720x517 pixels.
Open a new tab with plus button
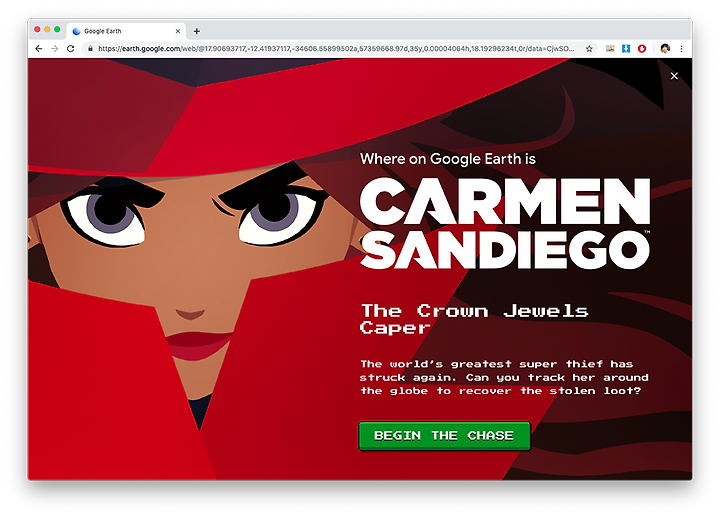click(x=197, y=31)
